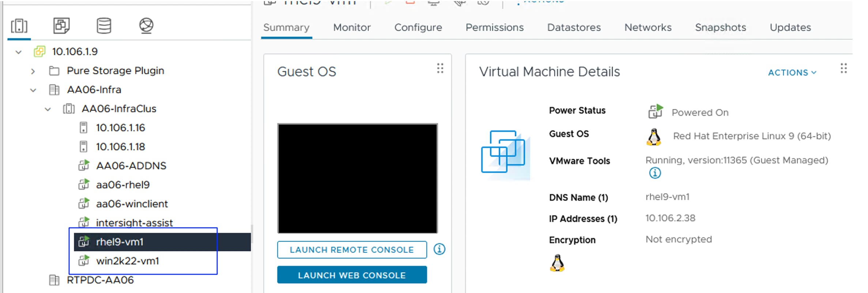The width and height of the screenshot is (868, 293).
Task: Click the IP address 10.106.2.38 value
Action: click(670, 218)
